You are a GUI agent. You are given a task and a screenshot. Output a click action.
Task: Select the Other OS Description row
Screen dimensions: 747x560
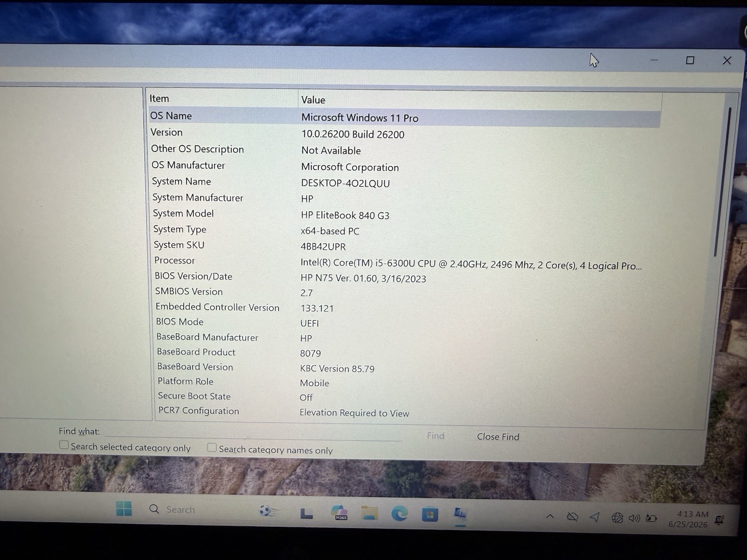click(405, 150)
